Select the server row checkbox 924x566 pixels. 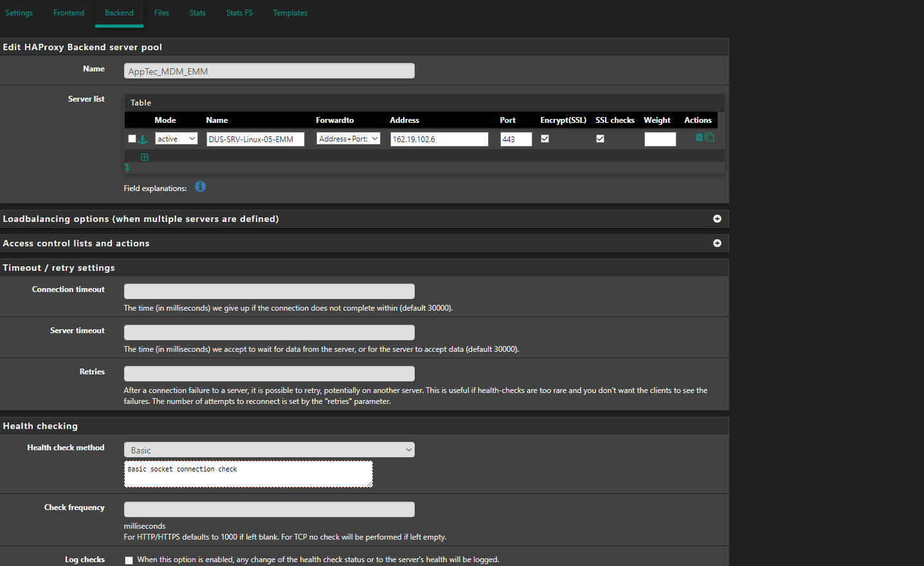click(x=132, y=139)
